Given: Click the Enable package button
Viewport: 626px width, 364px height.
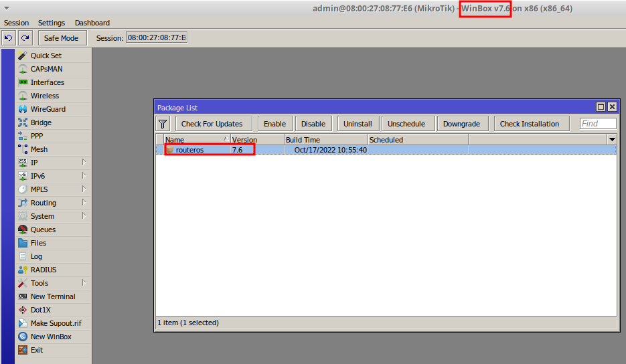Looking at the screenshot, I should point(275,124).
